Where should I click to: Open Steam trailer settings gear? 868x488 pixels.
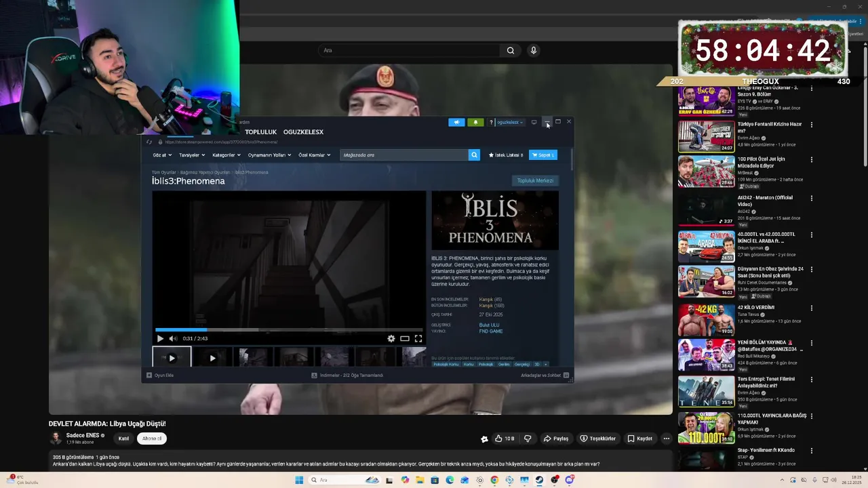pos(391,338)
